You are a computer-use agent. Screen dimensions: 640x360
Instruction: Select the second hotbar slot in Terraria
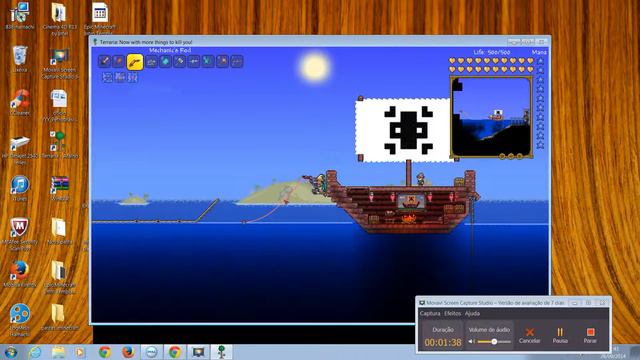tap(118, 62)
